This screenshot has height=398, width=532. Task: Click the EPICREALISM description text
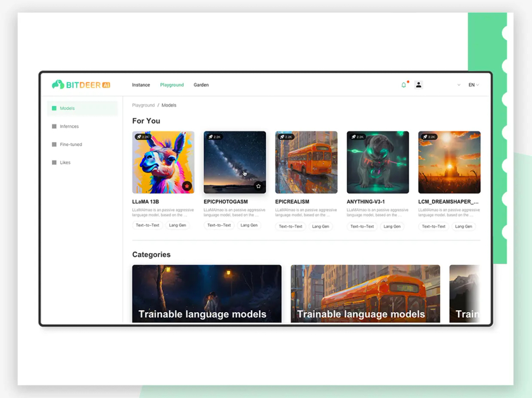[x=306, y=212]
